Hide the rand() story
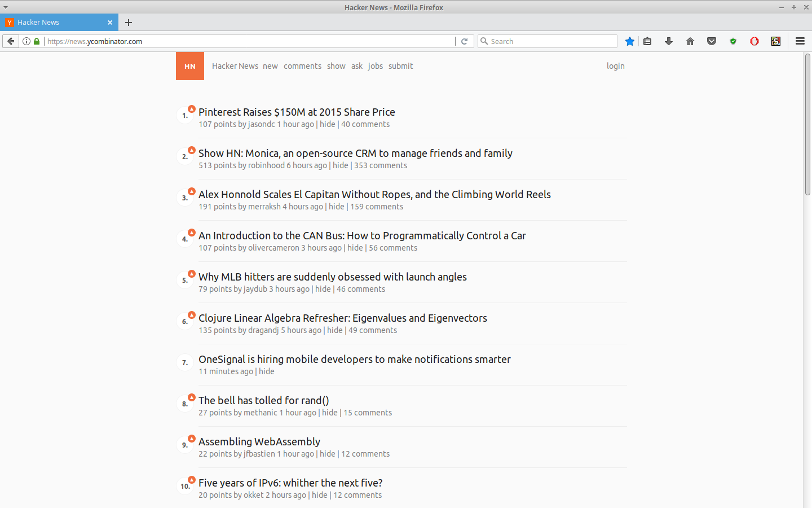 [329, 413]
